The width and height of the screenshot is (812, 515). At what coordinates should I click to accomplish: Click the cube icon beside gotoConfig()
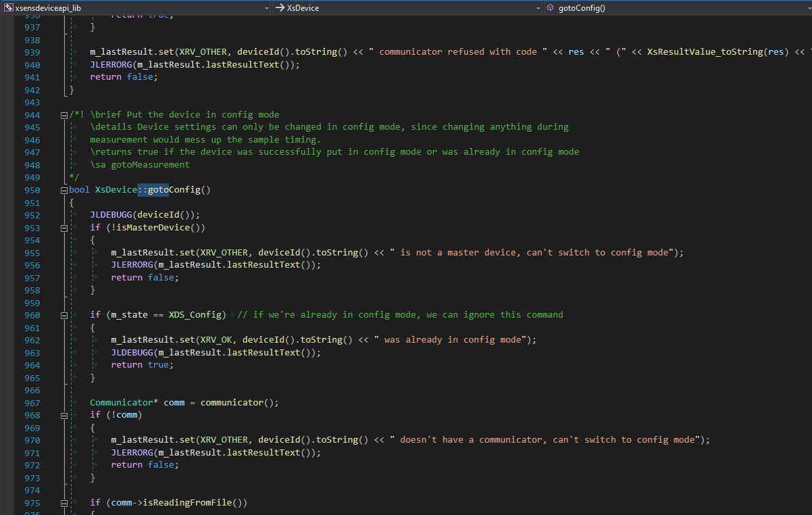[x=550, y=8]
